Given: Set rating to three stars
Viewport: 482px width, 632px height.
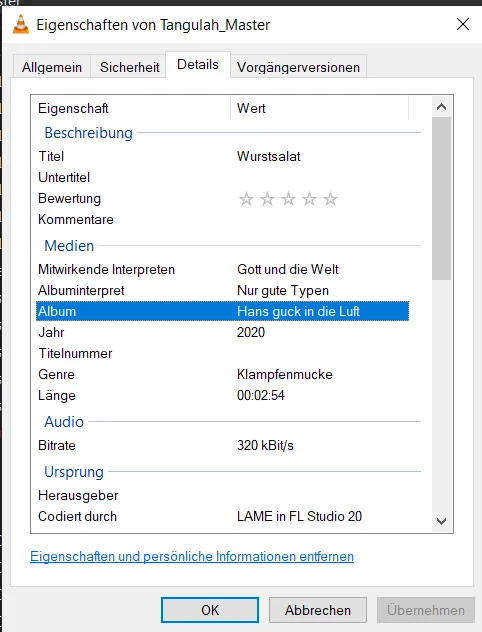Looking at the screenshot, I should [288, 199].
